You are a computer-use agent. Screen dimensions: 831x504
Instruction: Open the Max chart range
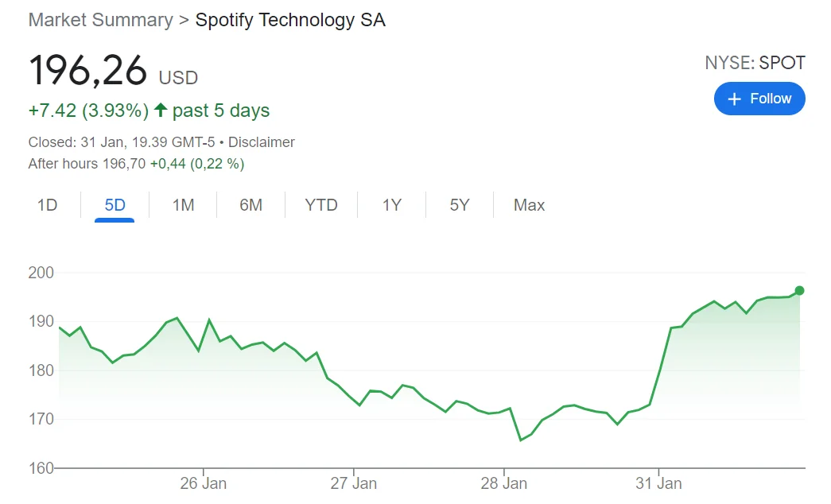[x=529, y=205]
